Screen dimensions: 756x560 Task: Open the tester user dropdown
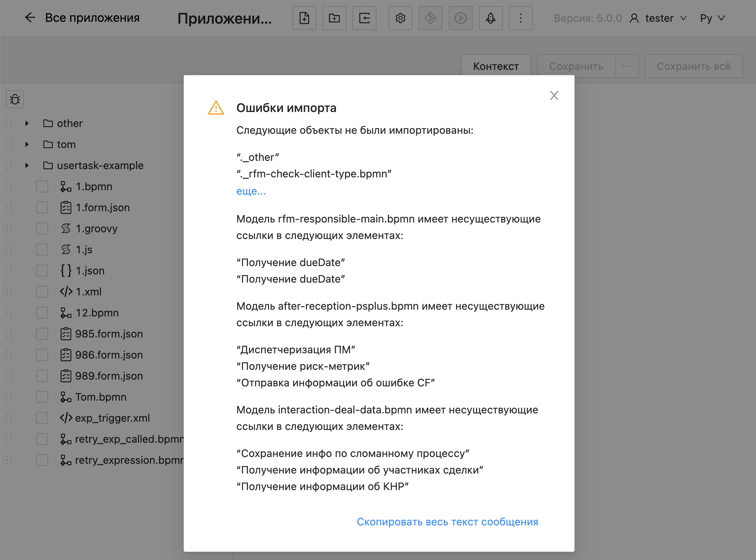click(659, 18)
